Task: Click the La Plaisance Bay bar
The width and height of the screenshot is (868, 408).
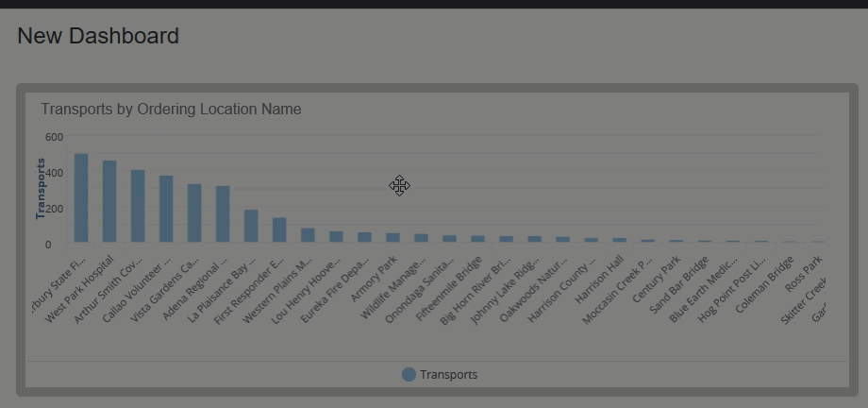Action: 251,226
